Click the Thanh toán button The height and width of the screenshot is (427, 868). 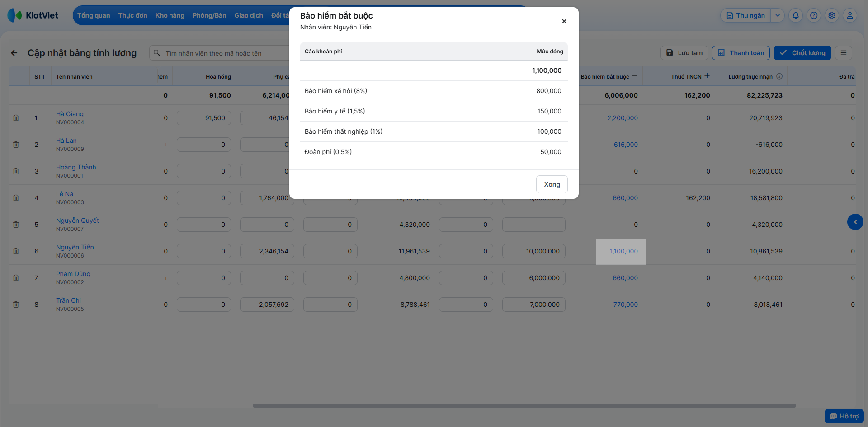tap(741, 53)
